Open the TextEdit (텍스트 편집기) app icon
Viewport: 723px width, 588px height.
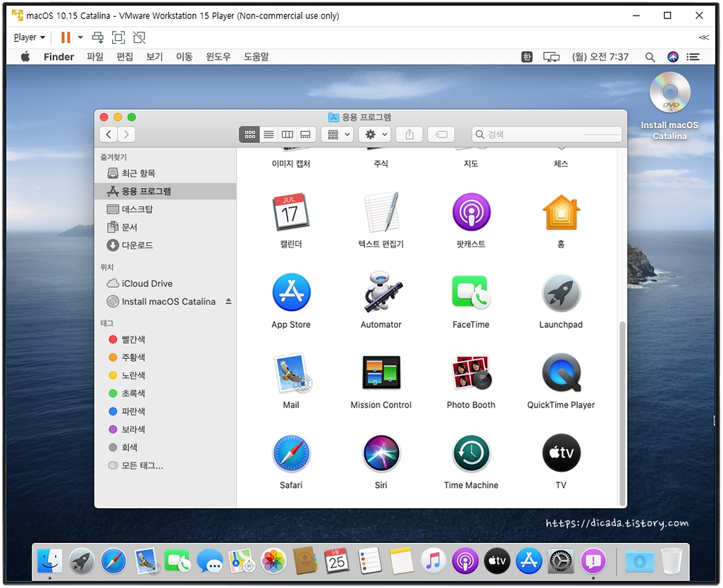pyautogui.click(x=381, y=213)
